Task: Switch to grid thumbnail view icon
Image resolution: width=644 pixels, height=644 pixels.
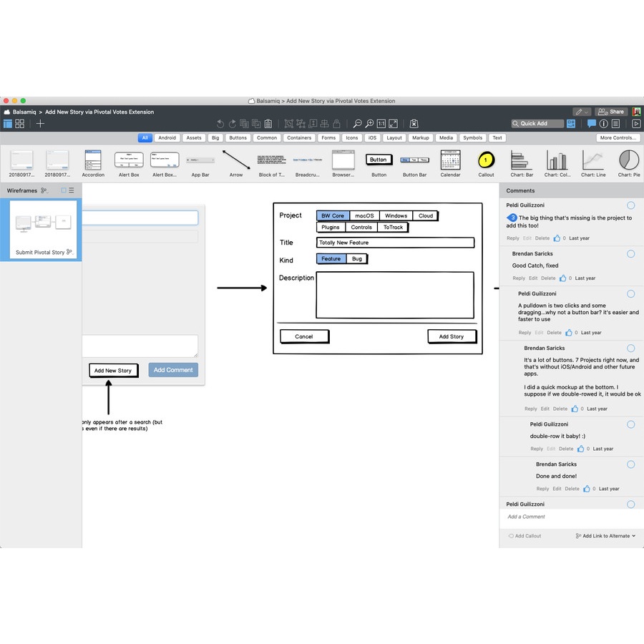Action: click(19, 124)
